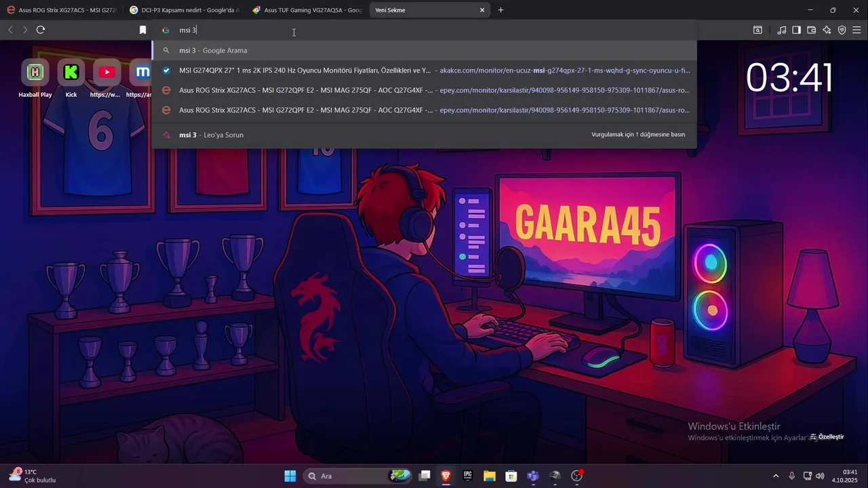Image resolution: width=868 pixels, height=488 pixels.
Task: Switch to the 'DCI-P3 Kapsamı nedir' tab
Action: tap(184, 10)
